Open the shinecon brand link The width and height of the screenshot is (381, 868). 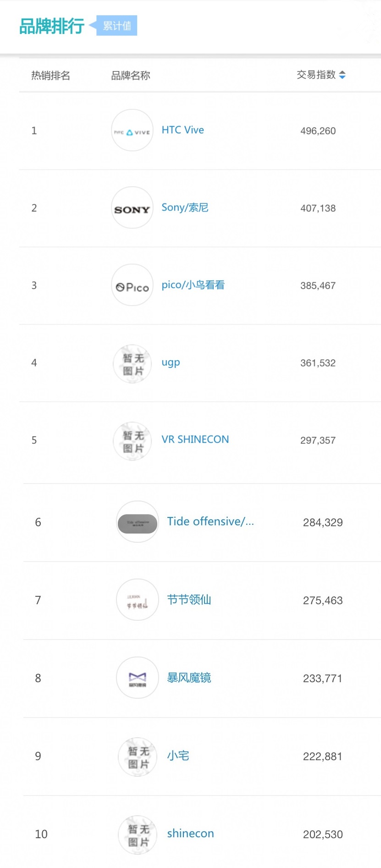(190, 834)
